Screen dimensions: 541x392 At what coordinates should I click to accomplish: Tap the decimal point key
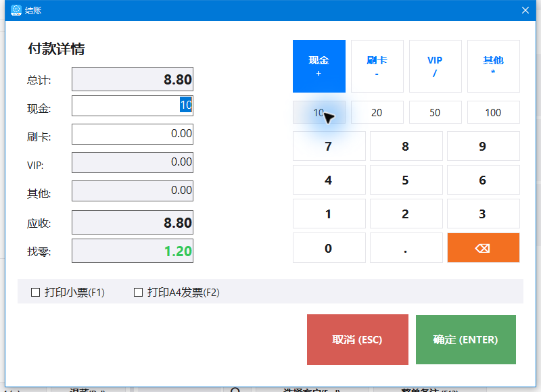[406, 248]
